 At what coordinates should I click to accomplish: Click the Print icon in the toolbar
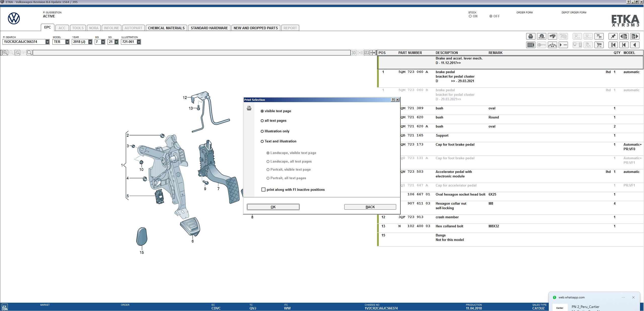tap(530, 36)
